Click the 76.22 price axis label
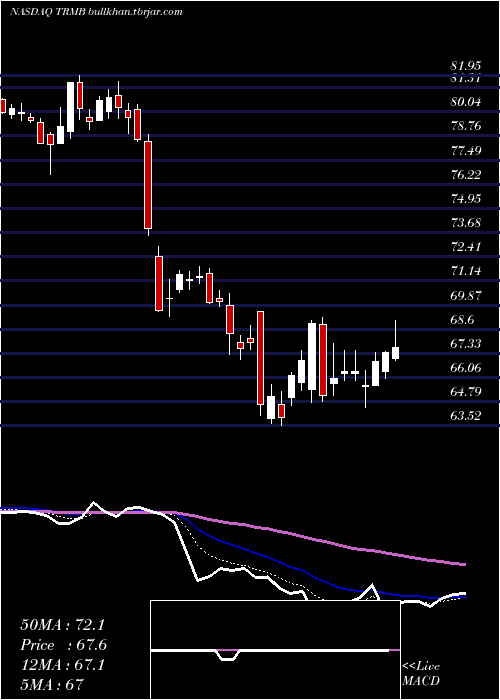500x700 pixels. (x=466, y=175)
